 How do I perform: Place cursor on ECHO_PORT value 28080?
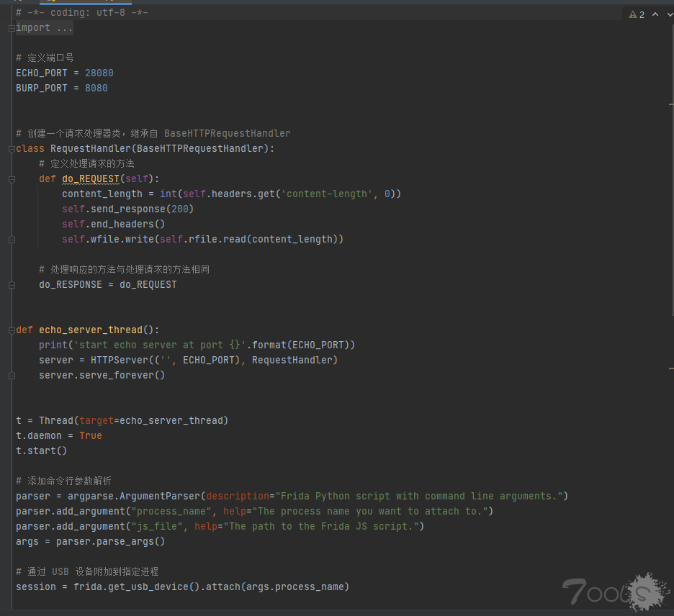[99, 73]
